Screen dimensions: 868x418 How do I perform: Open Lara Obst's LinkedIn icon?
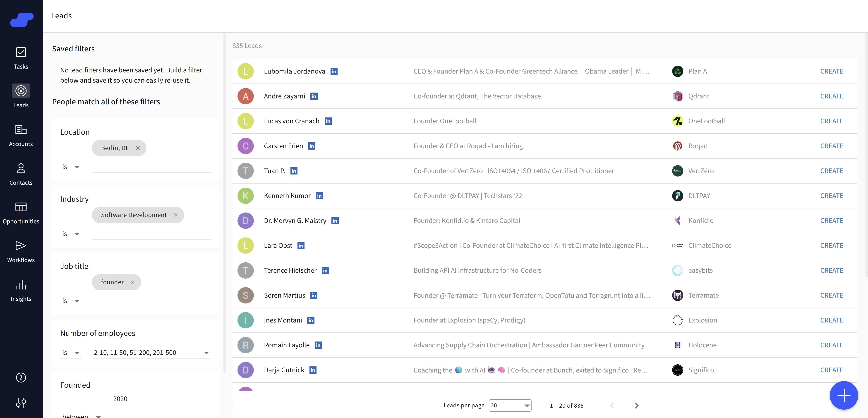point(301,246)
